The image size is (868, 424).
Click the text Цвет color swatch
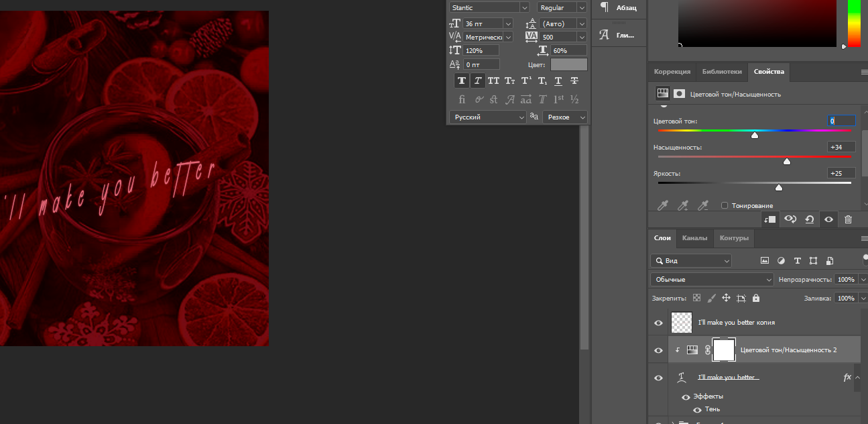tap(568, 64)
